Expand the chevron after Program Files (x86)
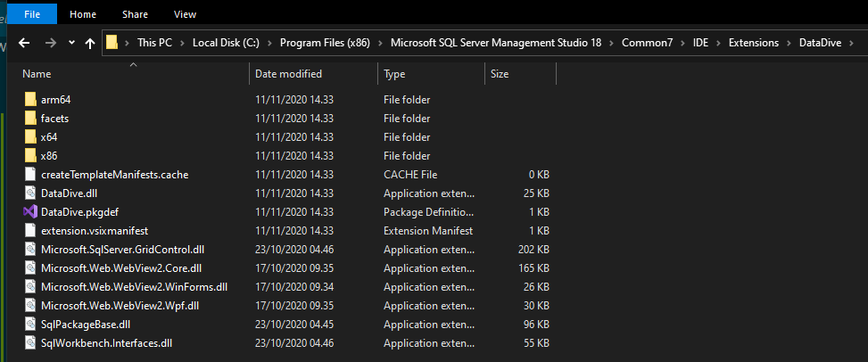 [380, 43]
